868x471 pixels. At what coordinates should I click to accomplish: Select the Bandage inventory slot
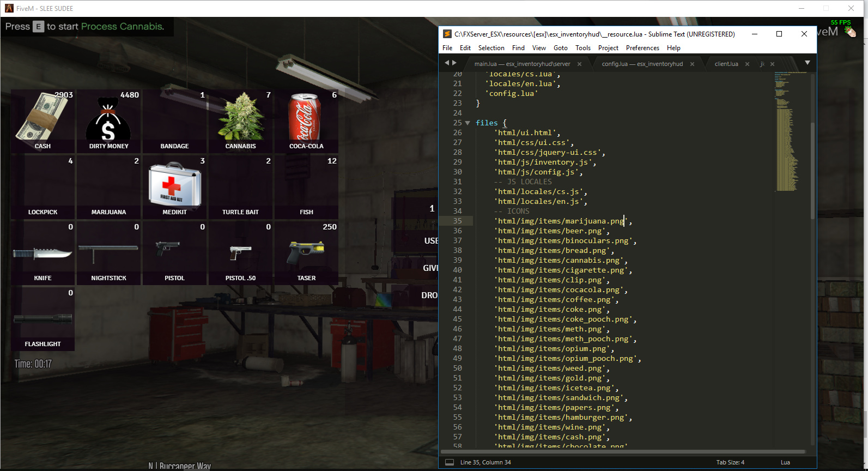click(x=174, y=120)
